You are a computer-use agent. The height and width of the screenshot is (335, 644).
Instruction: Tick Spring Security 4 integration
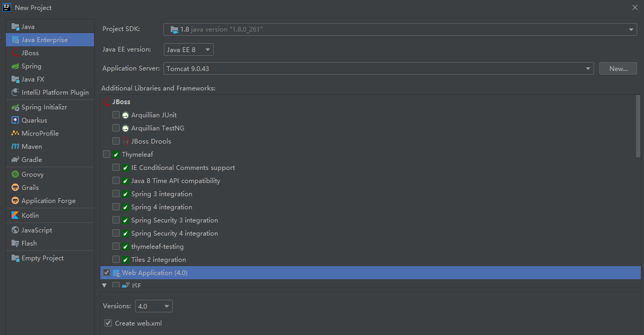pos(116,233)
